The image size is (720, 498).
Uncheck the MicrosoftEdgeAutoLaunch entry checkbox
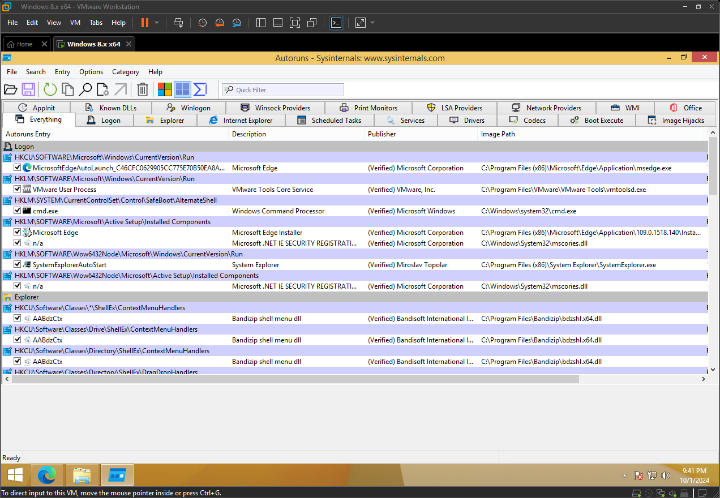click(x=17, y=168)
